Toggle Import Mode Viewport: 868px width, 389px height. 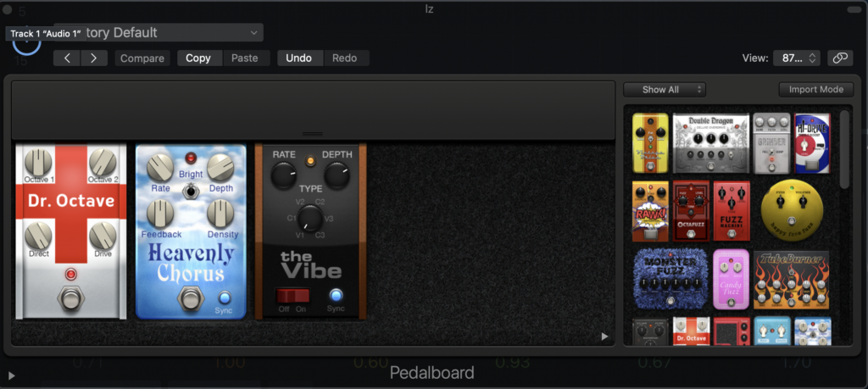pyautogui.click(x=816, y=90)
